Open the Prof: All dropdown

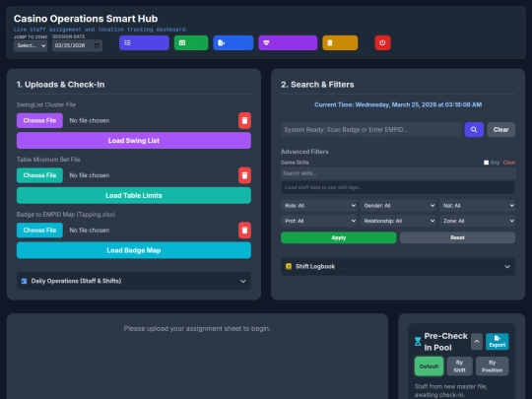tap(319, 221)
